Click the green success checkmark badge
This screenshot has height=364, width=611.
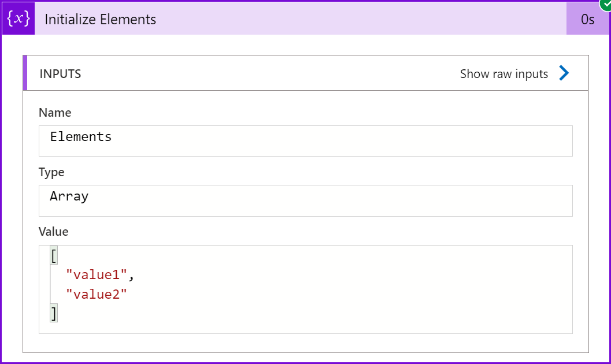coord(605,4)
